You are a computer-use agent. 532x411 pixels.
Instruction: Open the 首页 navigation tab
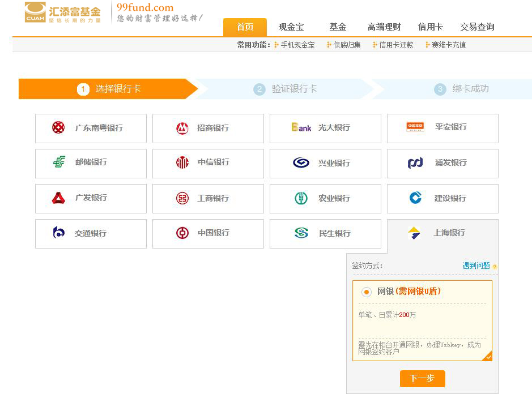[245, 27]
